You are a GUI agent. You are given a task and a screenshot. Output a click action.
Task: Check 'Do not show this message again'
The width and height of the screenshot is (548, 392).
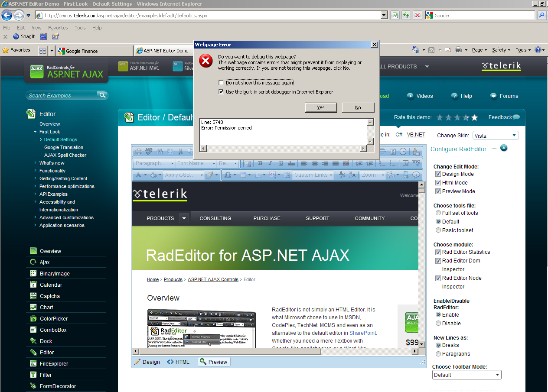click(x=222, y=83)
